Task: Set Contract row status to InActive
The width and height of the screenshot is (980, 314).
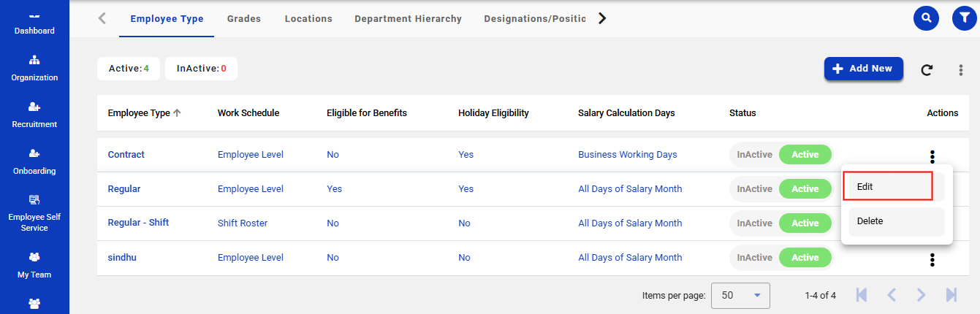Action: (754, 155)
